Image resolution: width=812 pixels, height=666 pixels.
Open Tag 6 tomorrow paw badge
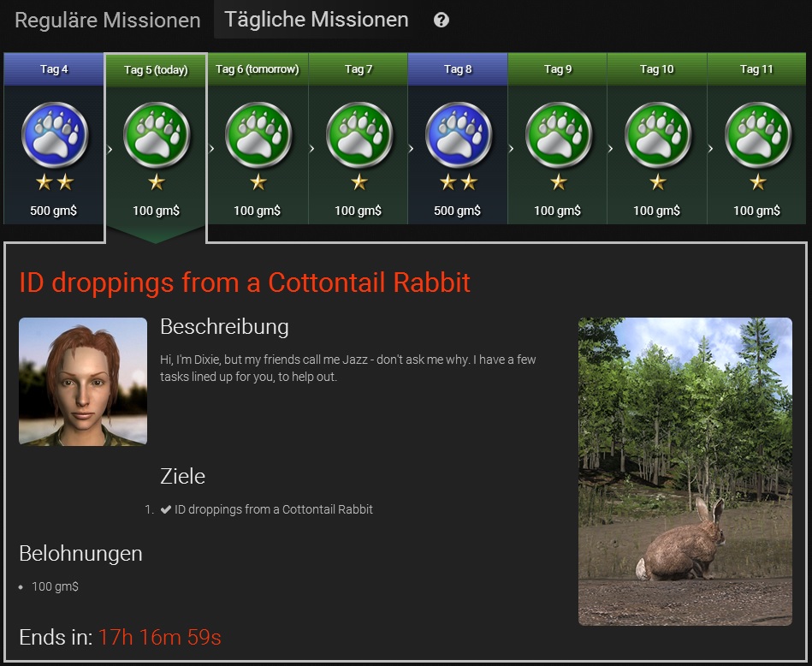[258, 134]
